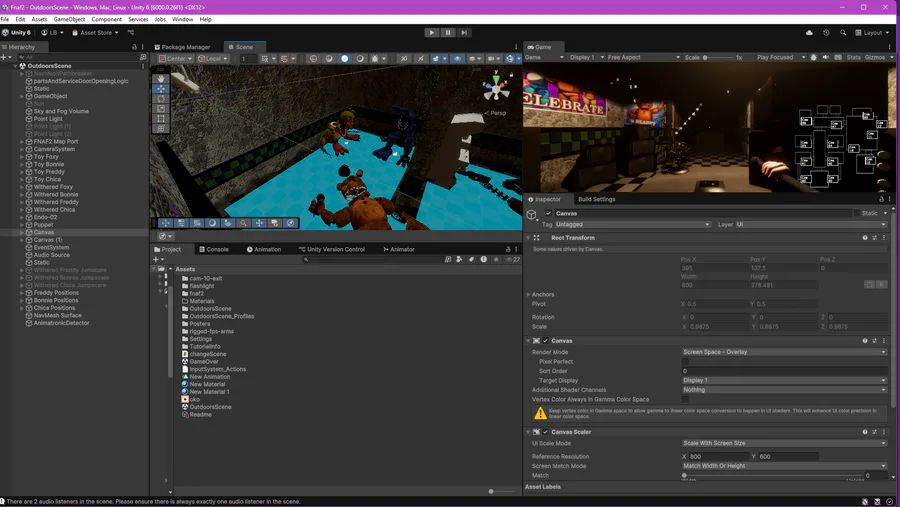Toggle Vertex Color Always In Gamma checkbox
This screenshot has height=507, width=900.
tap(685, 399)
